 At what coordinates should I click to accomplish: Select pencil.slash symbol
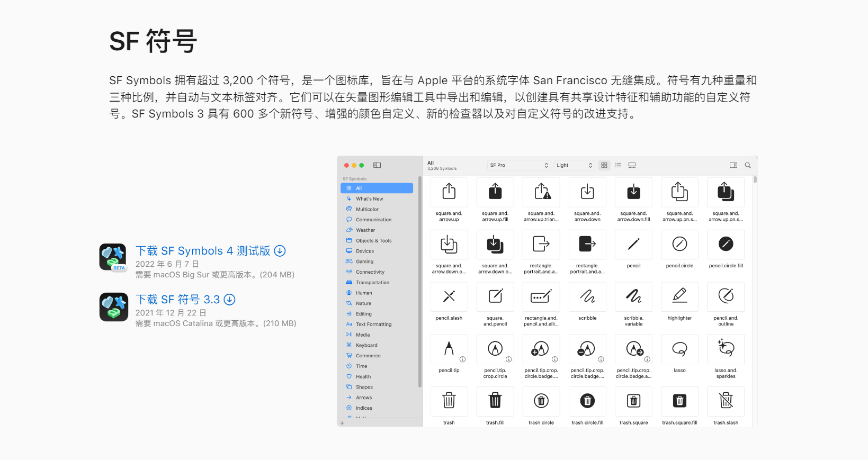point(449,296)
